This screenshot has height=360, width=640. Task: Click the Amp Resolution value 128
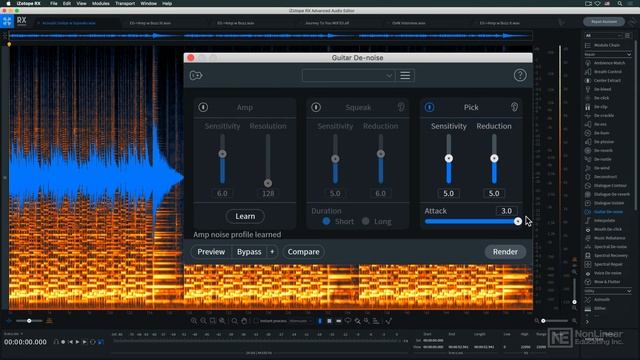[268, 193]
